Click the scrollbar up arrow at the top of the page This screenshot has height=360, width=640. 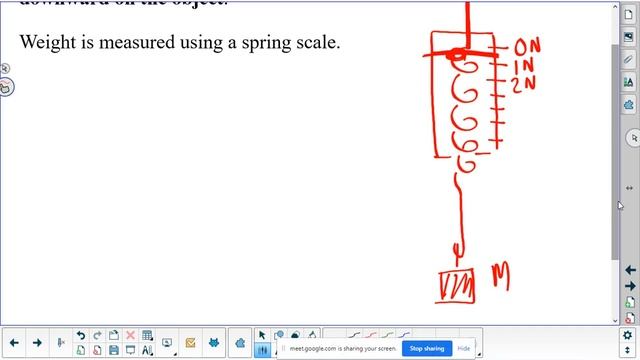pos(615,7)
